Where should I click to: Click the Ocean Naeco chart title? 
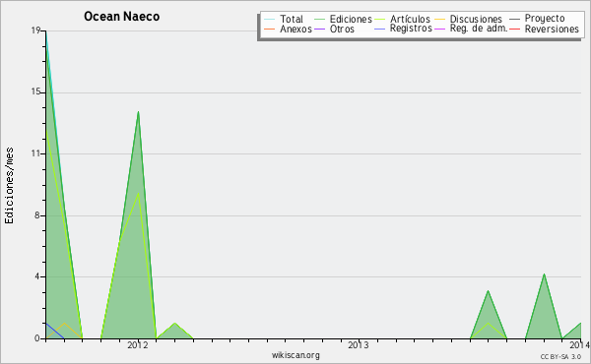tap(122, 17)
